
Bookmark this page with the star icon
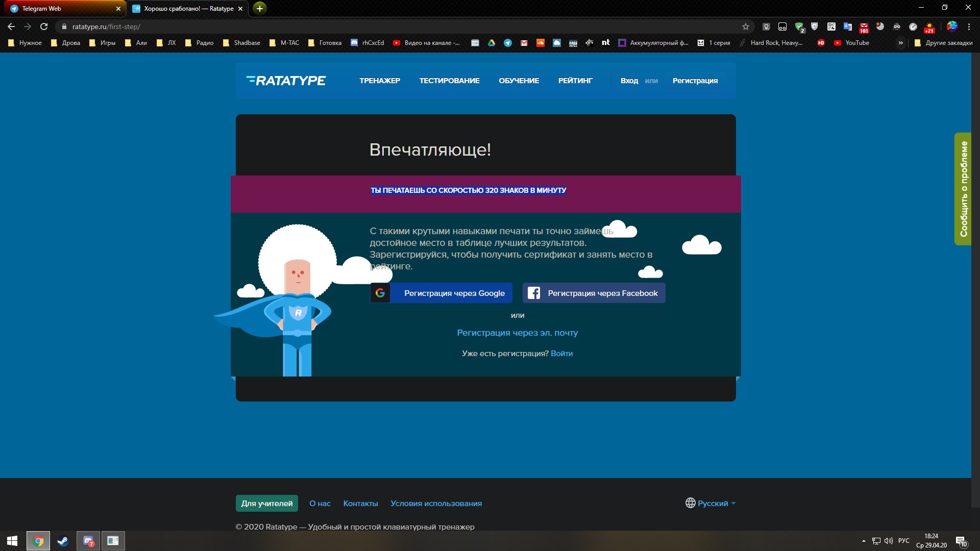click(x=746, y=27)
